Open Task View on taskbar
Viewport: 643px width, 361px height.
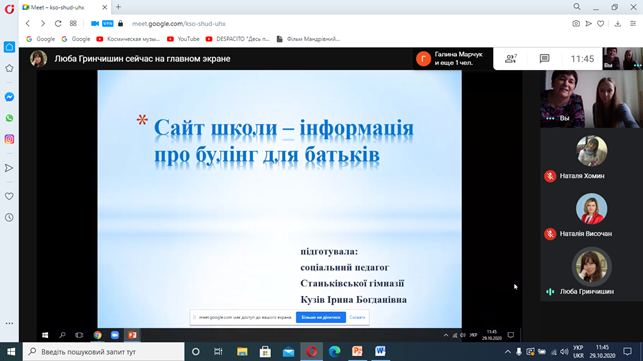pyautogui.click(x=218, y=352)
